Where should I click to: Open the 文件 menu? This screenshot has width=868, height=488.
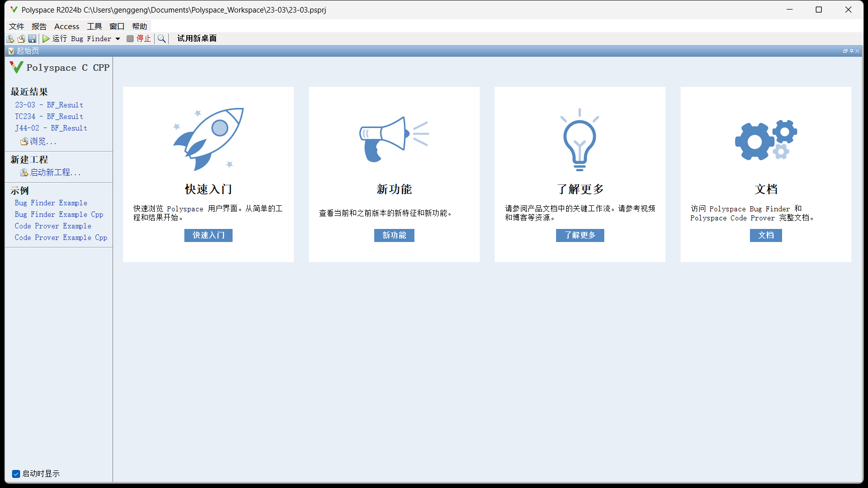[x=17, y=27]
